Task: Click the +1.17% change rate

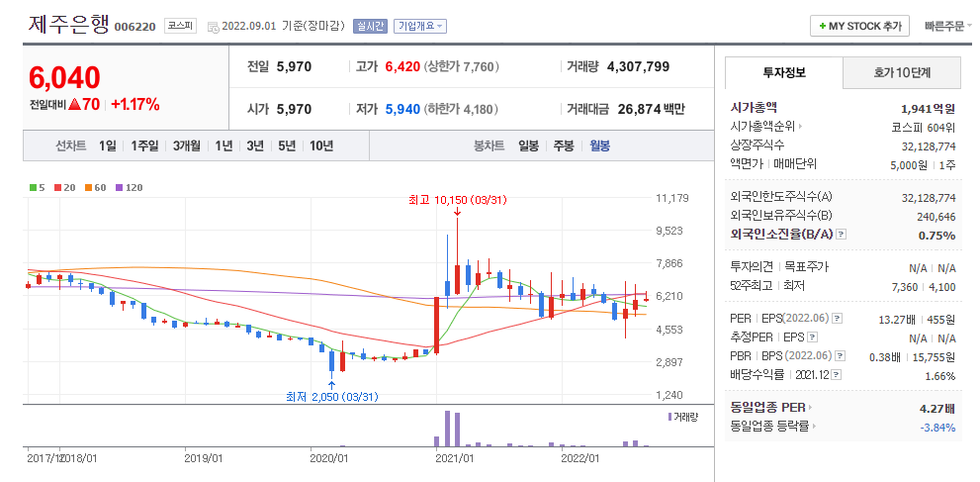Action: click(135, 104)
